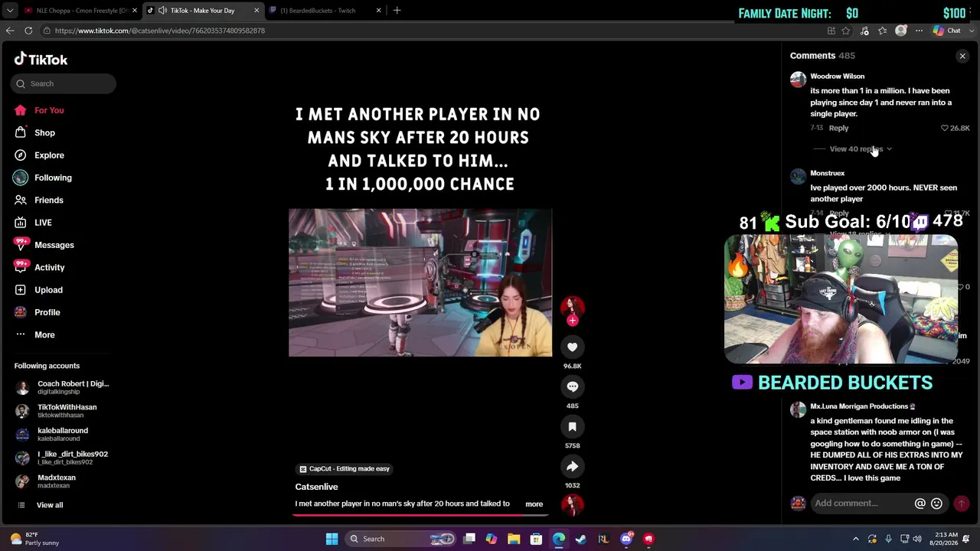The image size is (980, 551).
Task: Open I_like_dirt_bikes902 followed account
Action: point(62,458)
